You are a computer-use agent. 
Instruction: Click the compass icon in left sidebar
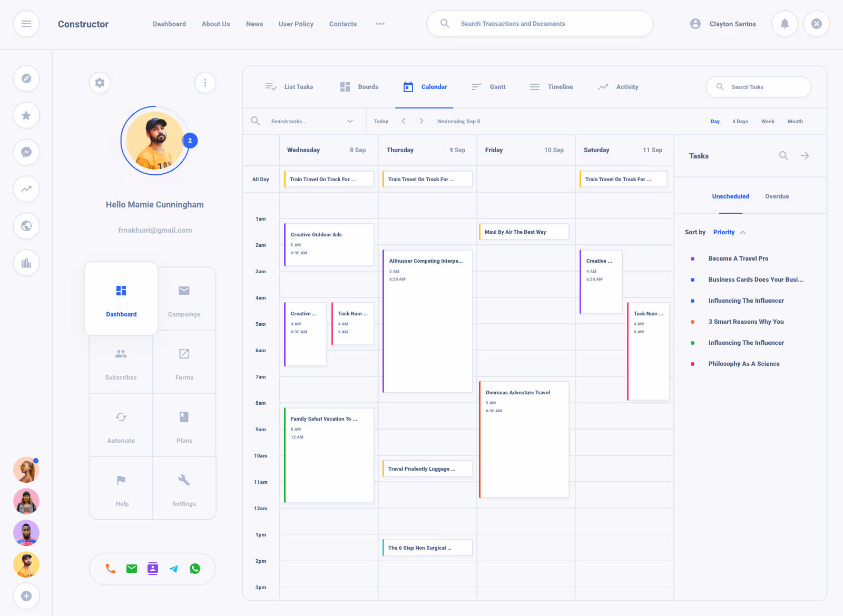point(26,78)
